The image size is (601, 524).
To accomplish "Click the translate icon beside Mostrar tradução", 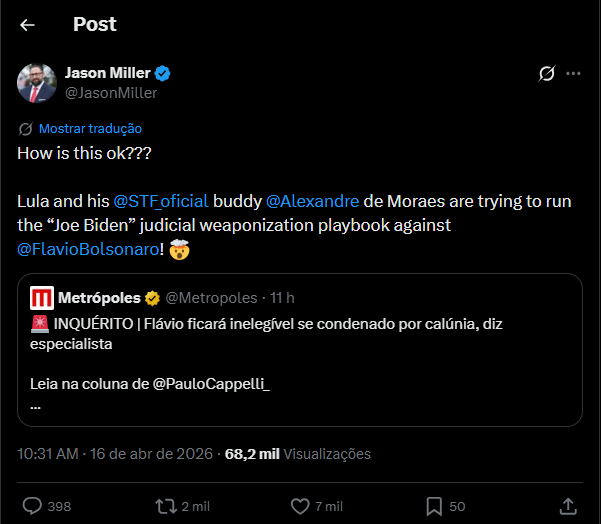I will [x=26, y=129].
